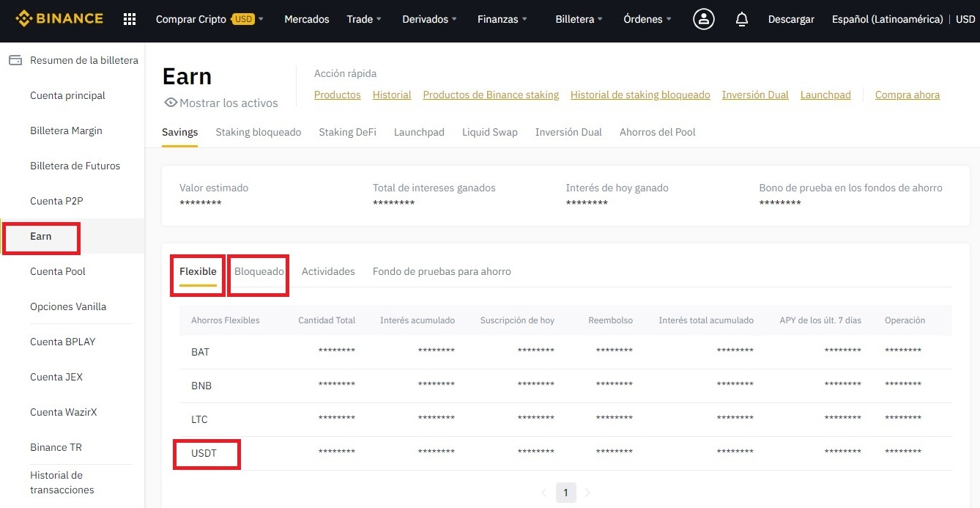Open Opciones Vanilla in sidebar
The width and height of the screenshot is (980, 508).
click(x=68, y=306)
